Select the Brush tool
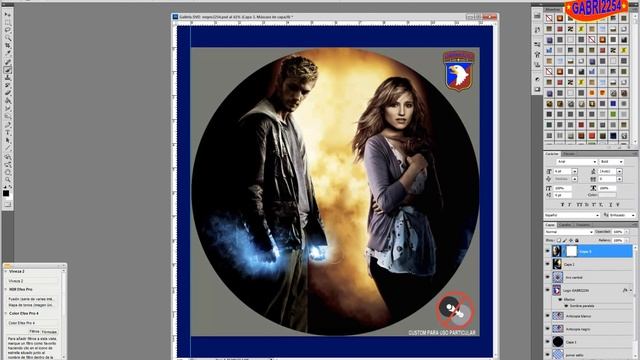The height and width of the screenshot is (360, 640). pyautogui.click(x=7, y=70)
